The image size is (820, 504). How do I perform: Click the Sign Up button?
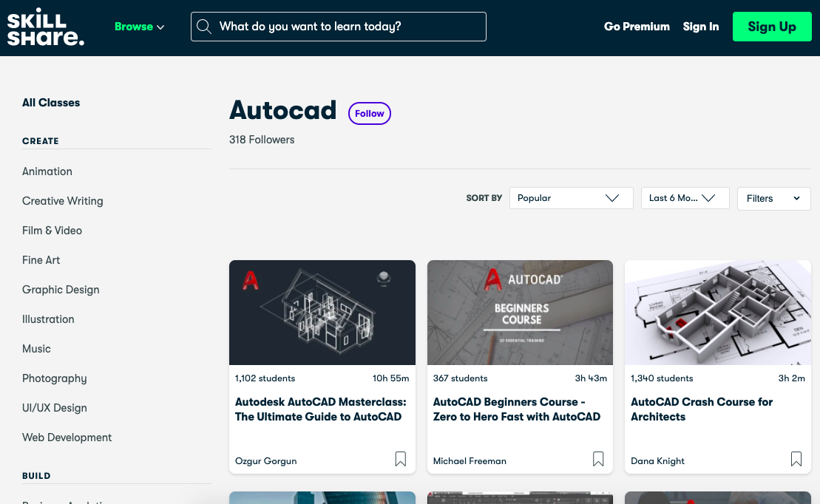click(x=772, y=27)
